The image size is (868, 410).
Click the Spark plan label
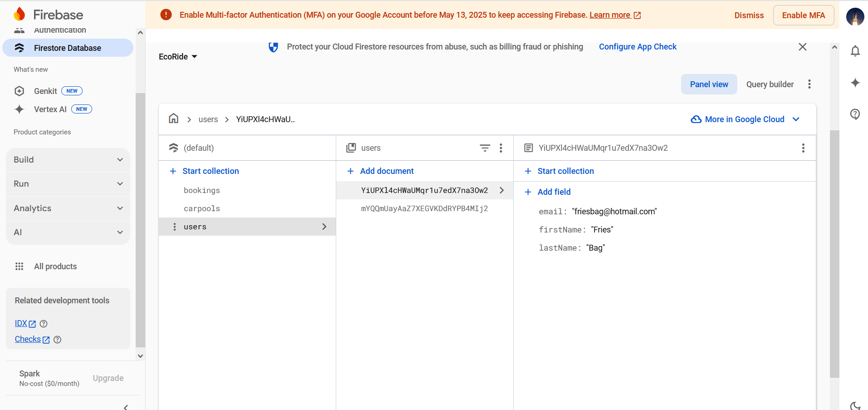[x=29, y=374]
